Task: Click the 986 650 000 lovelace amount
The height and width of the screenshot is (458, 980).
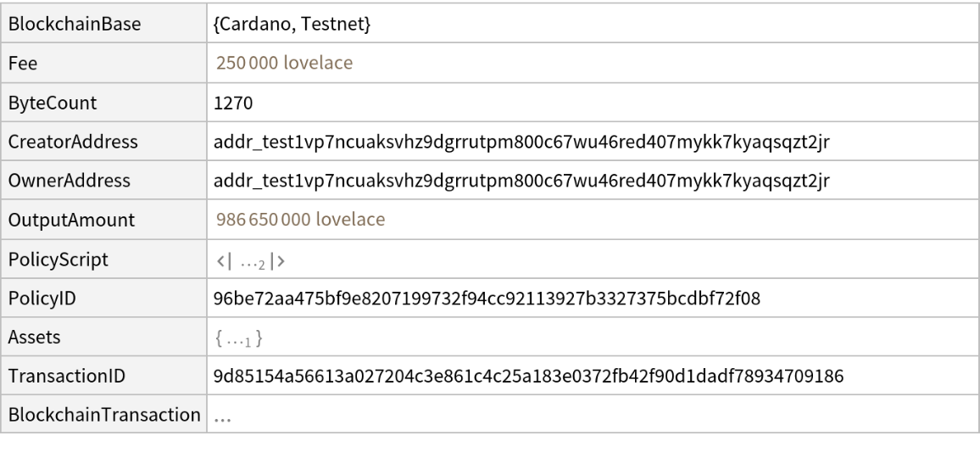Action: 300,220
